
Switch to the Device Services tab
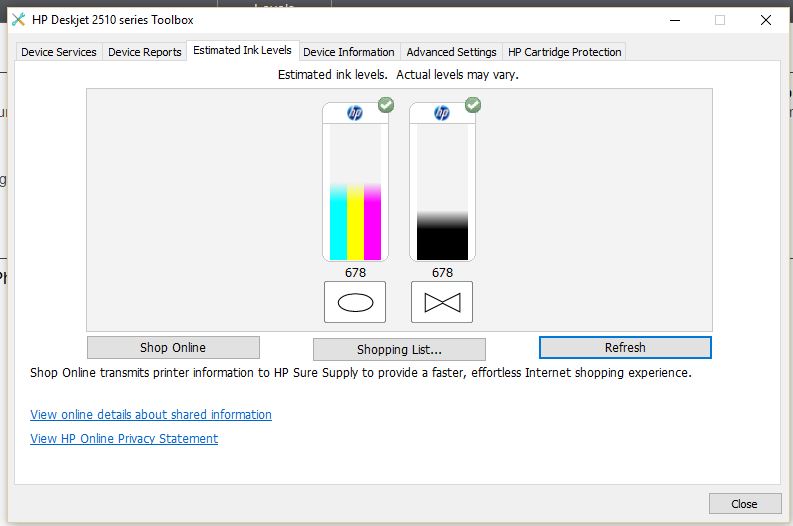pos(59,52)
